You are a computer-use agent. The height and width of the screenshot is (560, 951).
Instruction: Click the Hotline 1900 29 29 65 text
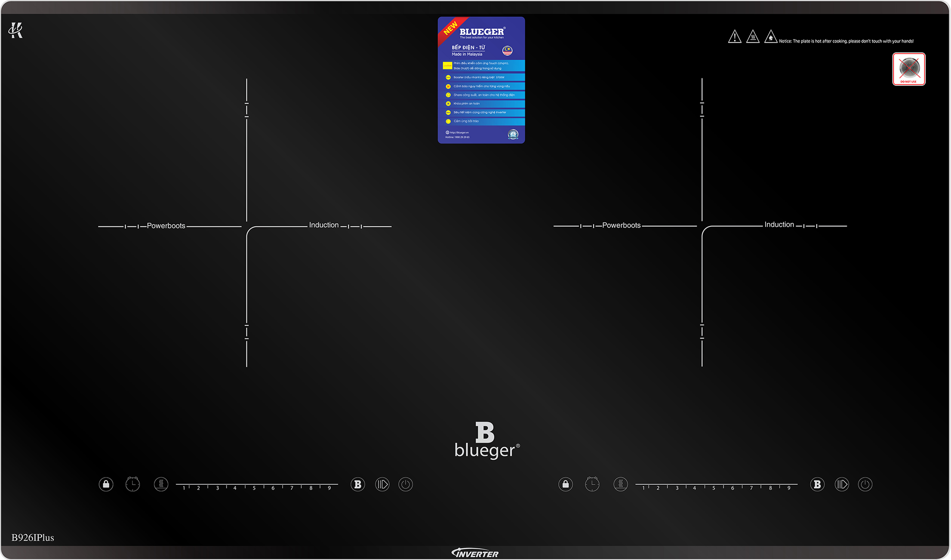(457, 137)
